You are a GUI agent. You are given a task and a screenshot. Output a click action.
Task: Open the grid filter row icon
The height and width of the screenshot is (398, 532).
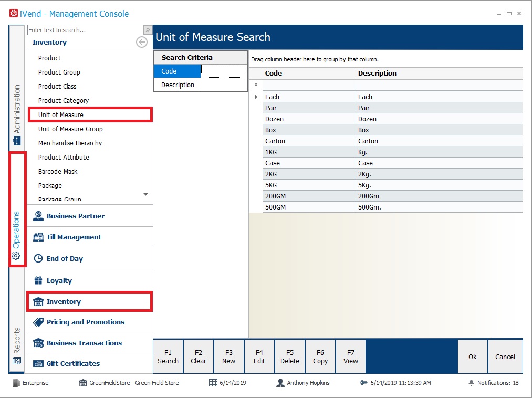256,85
